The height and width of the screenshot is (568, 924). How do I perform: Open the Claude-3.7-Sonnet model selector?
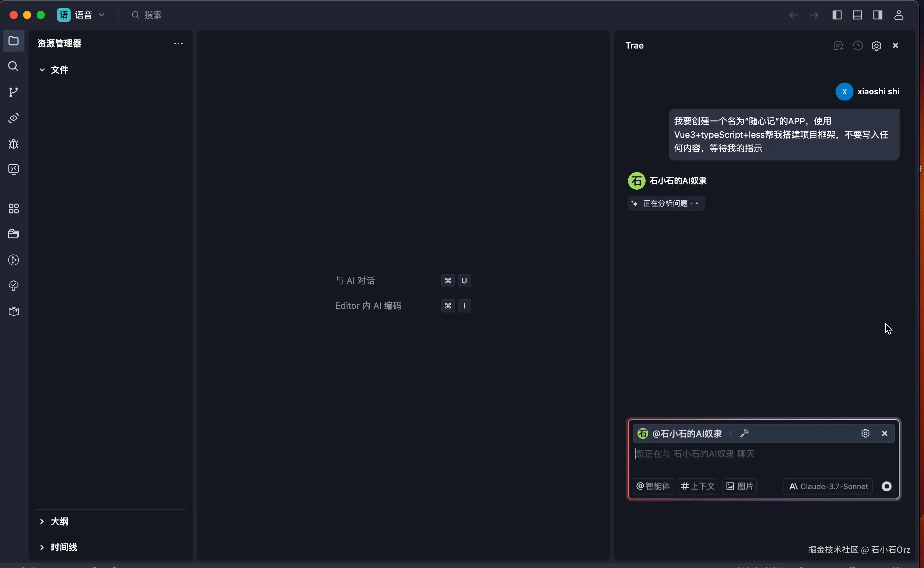point(828,487)
